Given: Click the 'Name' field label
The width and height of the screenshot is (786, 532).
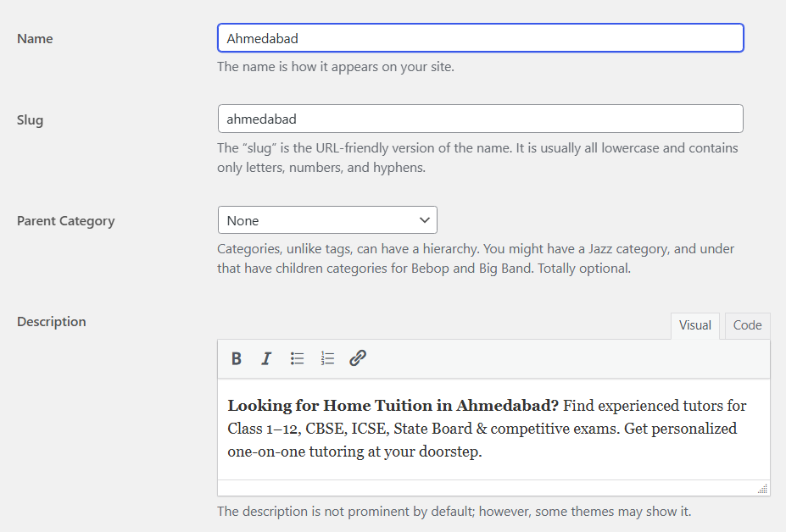Looking at the screenshot, I should [x=35, y=39].
